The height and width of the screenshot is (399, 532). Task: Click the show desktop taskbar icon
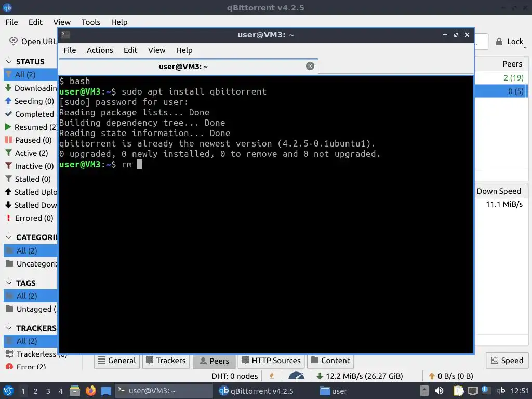[106, 391]
